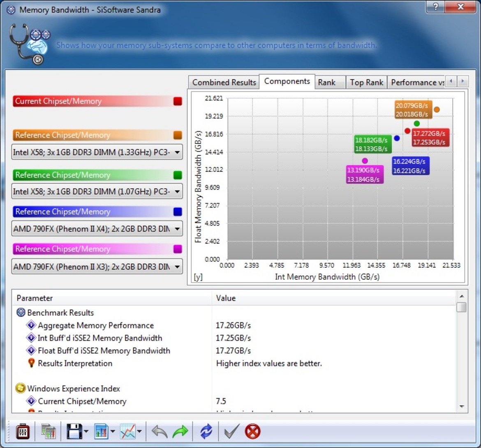The image size is (481, 448).
Task: Click the orange 20.079GB/s chart label
Action: pos(414,109)
